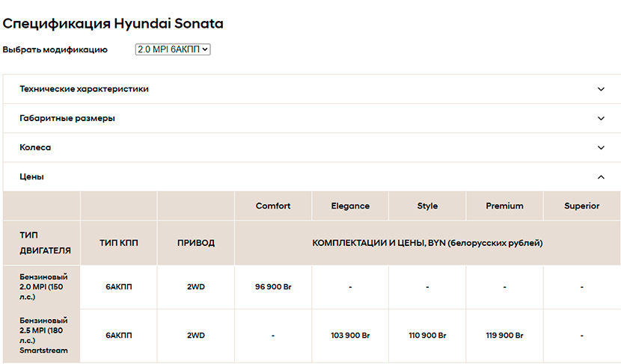The width and height of the screenshot is (621, 364).
Task: Click the Comfort trim column header
Action: pos(273,206)
